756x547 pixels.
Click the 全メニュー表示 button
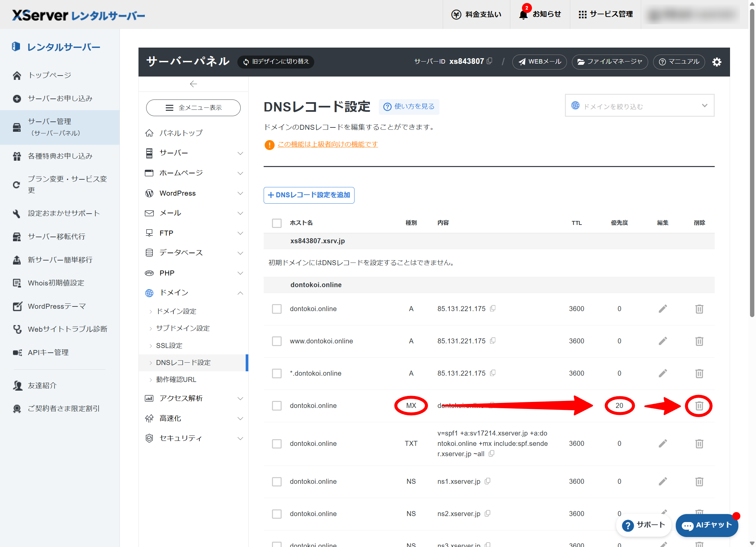[193, 107]
